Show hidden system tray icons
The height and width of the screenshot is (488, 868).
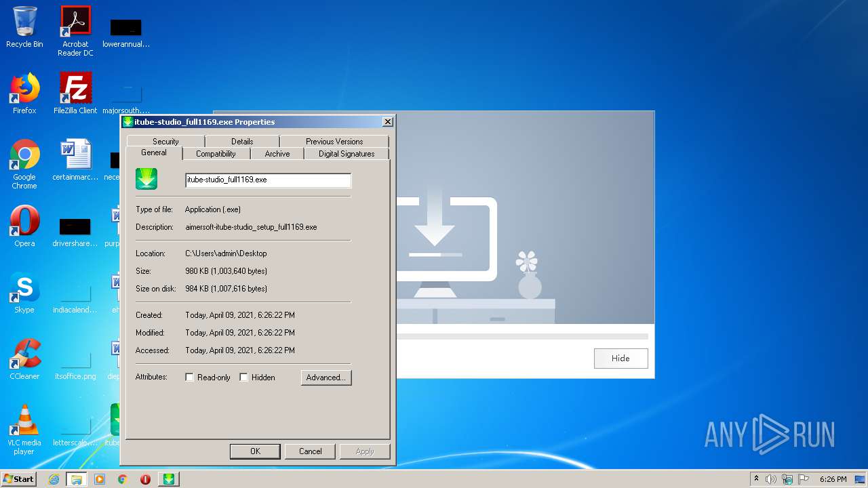pos(756,479)
